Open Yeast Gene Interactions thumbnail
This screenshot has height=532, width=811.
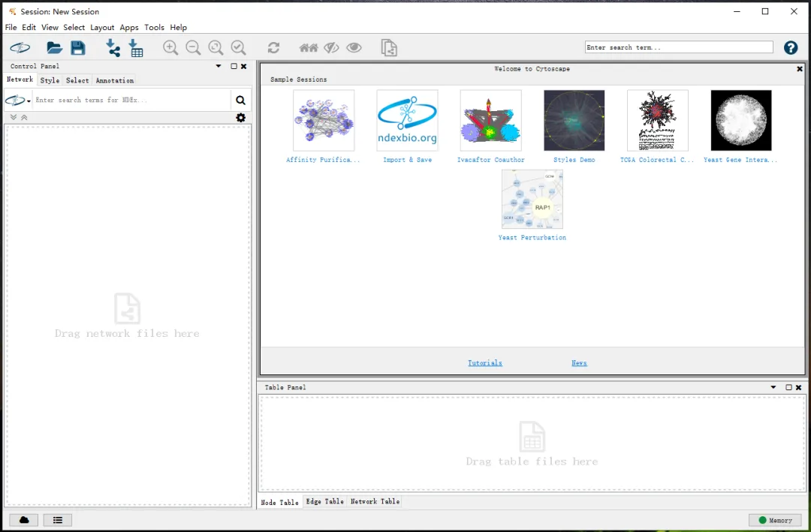(741, 121)
